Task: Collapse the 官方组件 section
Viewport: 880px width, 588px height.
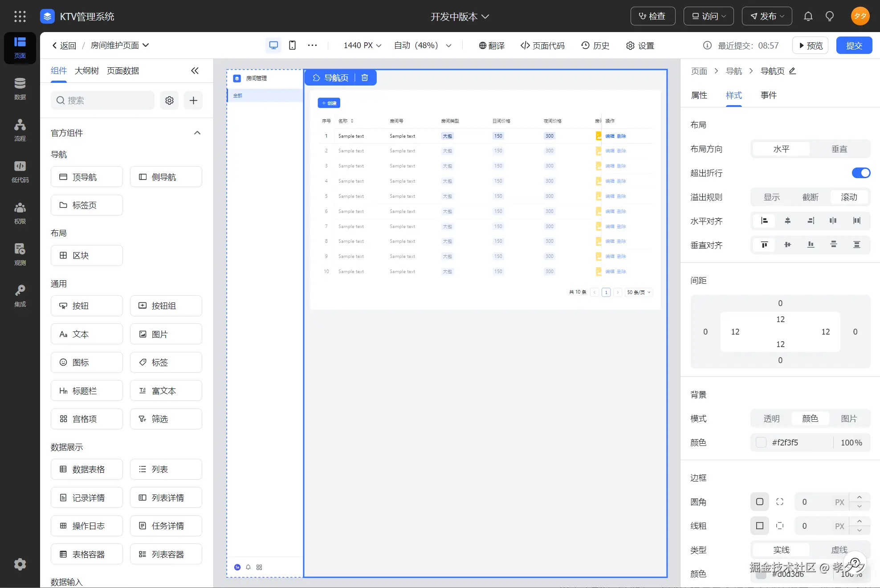Action: pos(197,133)
